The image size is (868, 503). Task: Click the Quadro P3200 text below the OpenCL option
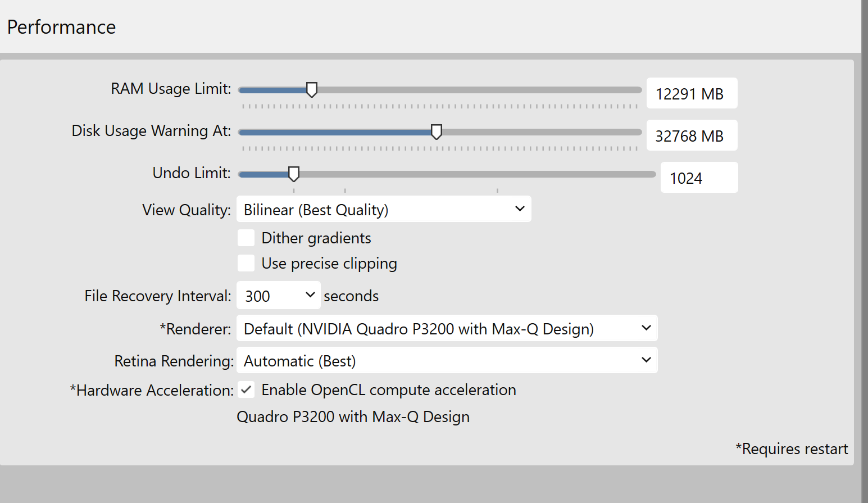[x=353, y=416]
